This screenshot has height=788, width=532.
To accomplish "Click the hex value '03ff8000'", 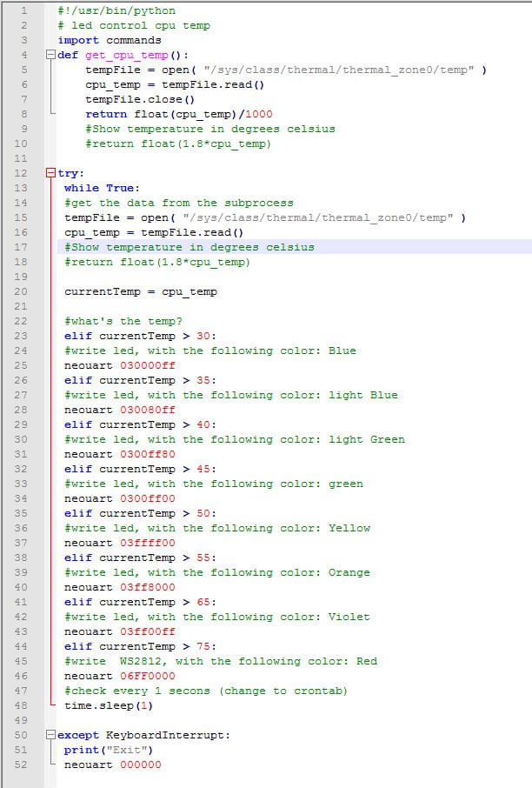I will (x=148, y=587).
